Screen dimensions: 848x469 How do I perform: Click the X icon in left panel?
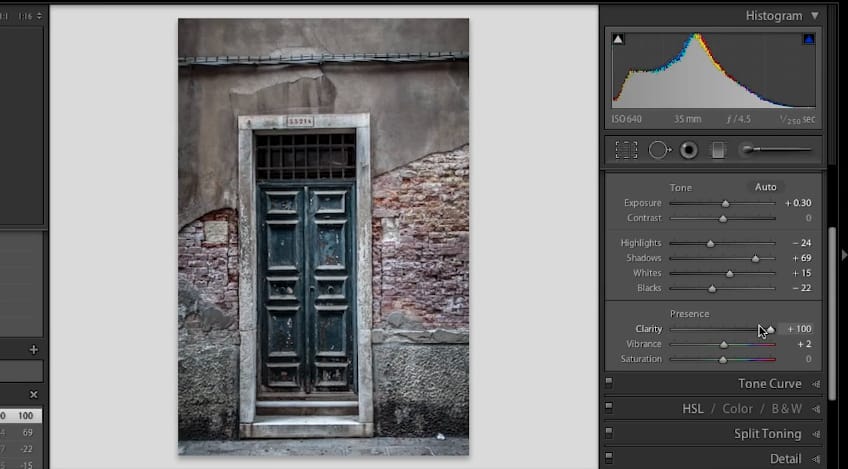point(34,395)
